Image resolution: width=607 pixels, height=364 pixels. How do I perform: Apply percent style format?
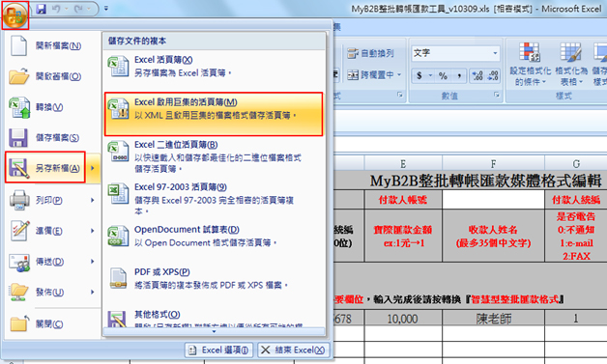click(x=443, y=76)
